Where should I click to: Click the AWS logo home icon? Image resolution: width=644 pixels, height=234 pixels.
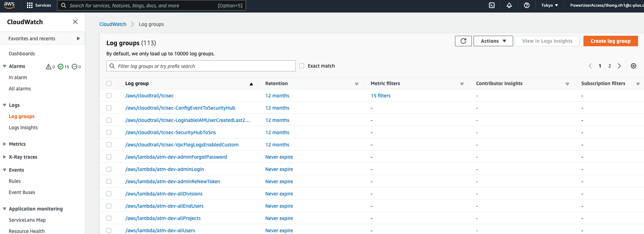pyautogui.click(x=9, y=5)
